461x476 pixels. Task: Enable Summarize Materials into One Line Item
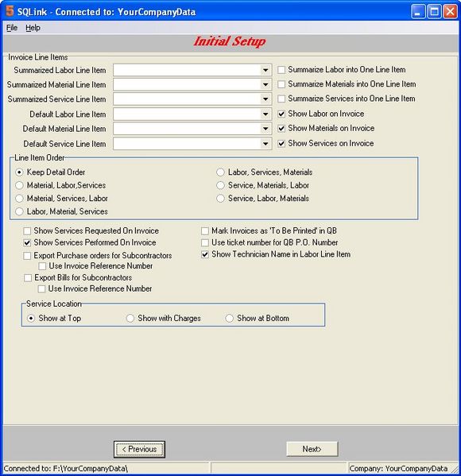point(281,84)
